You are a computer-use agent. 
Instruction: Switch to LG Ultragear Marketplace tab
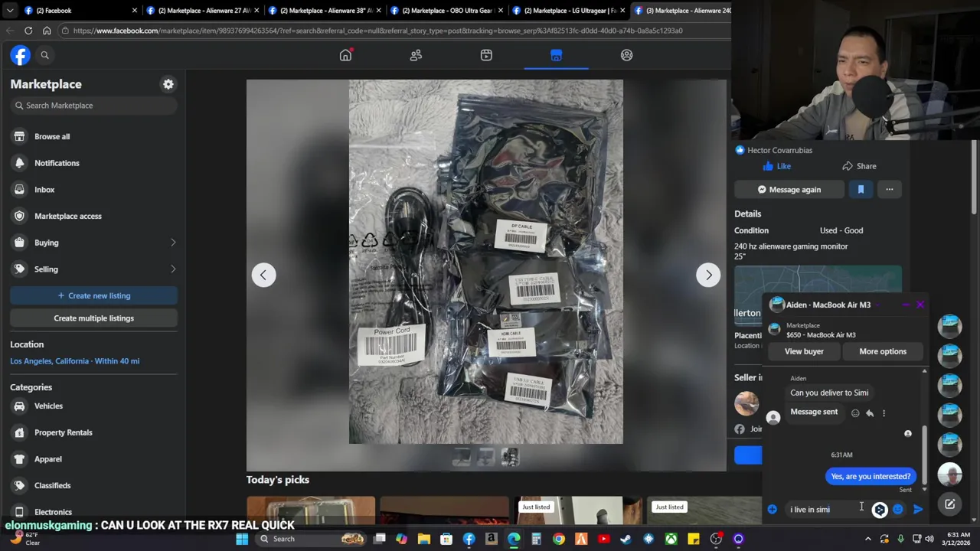[x=569, y=11]
